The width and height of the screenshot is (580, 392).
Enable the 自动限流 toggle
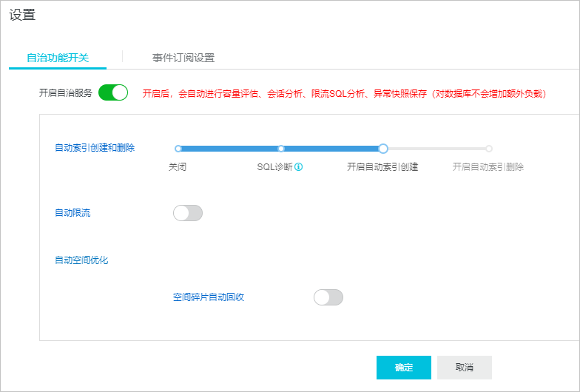tap(188, 213)
